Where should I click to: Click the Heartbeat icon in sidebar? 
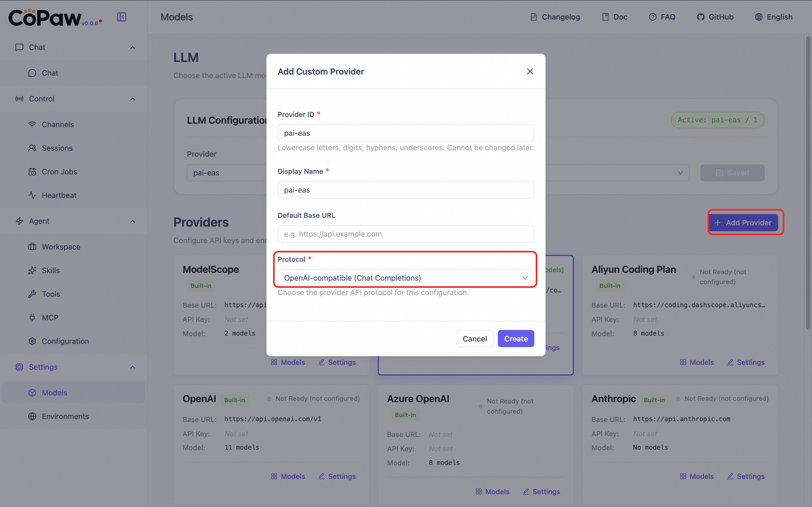tap(32, 195)
